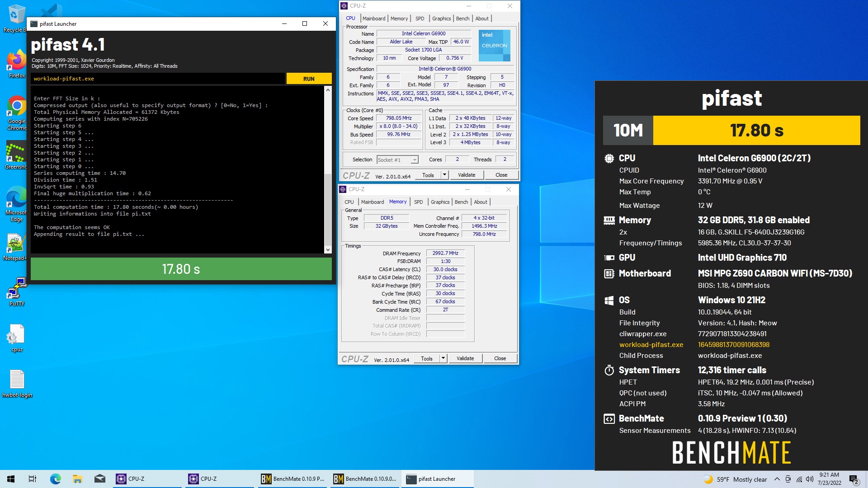Click the pifast output scrollbar up arrow
Screen dimensions: 868x488
click(x=328, y=90)
